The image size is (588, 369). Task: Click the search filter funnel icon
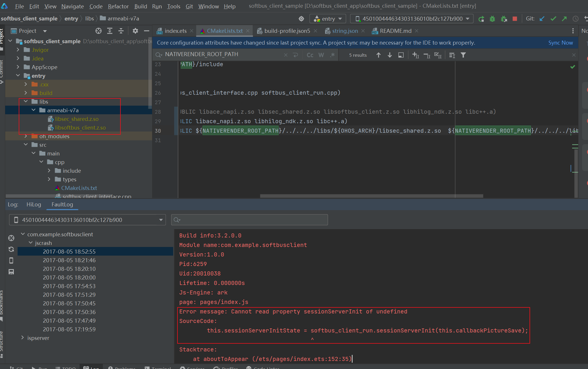coord(463,55)
